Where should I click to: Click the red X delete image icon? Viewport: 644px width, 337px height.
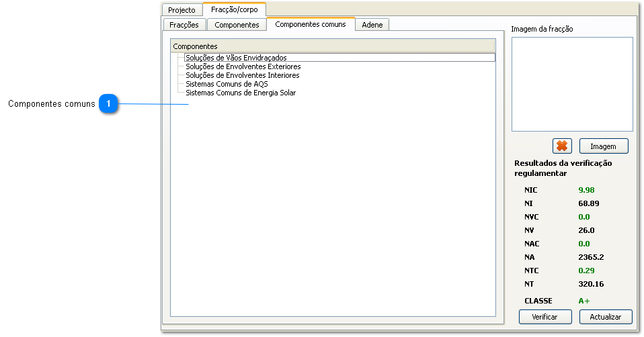point(562,146)
